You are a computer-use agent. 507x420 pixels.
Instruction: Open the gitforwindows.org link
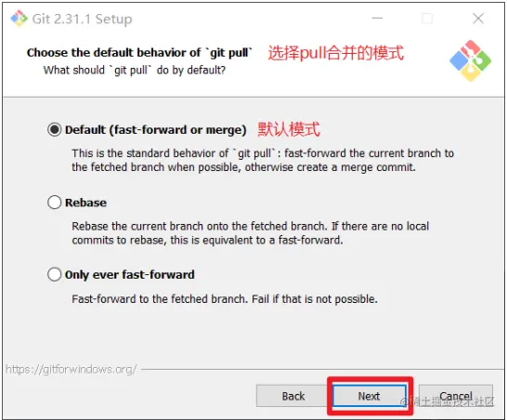(71, 369)
